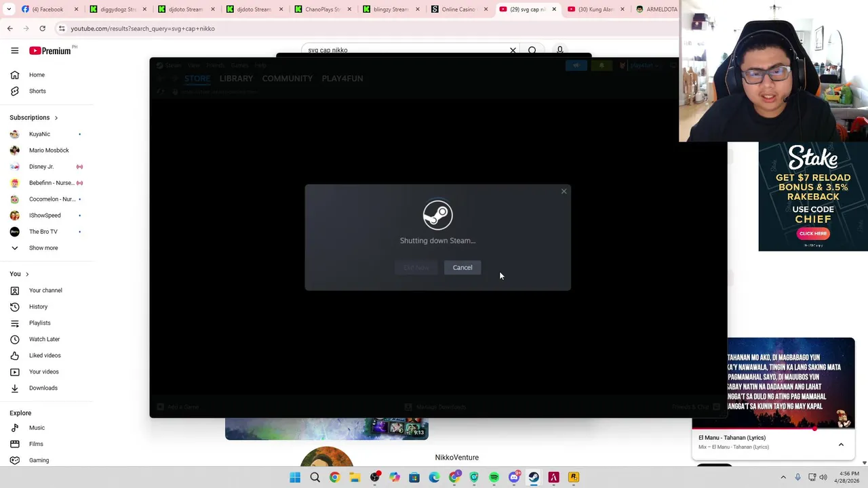Screen dimensions: 868x488
Task: Open Downloads in sidebar
Action: [43, 388]
